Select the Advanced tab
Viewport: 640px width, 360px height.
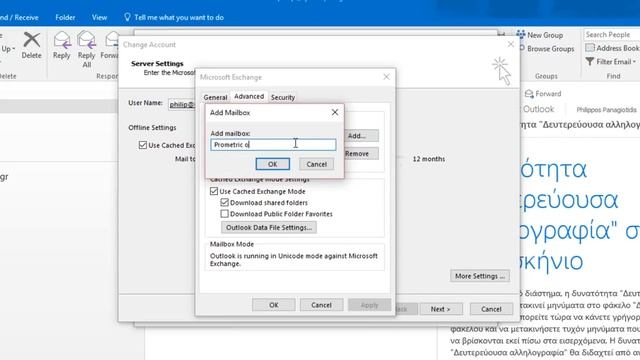pyautogui.click(x=249, y=96)
